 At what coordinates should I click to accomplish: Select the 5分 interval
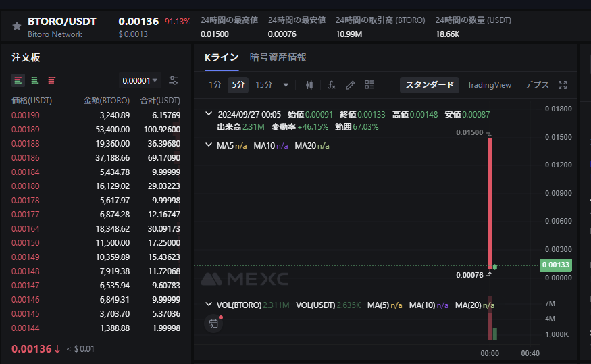(x=238, y=85)
